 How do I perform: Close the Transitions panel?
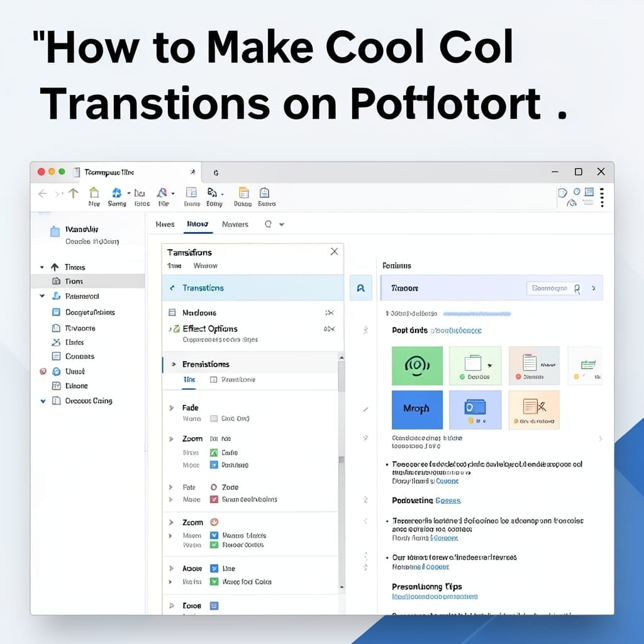coord(335,252)
